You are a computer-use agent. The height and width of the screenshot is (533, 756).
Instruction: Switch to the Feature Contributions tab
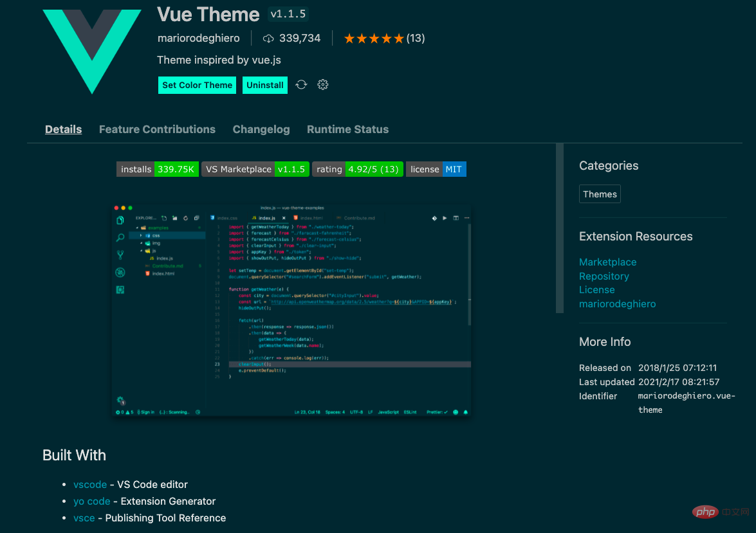157,129
